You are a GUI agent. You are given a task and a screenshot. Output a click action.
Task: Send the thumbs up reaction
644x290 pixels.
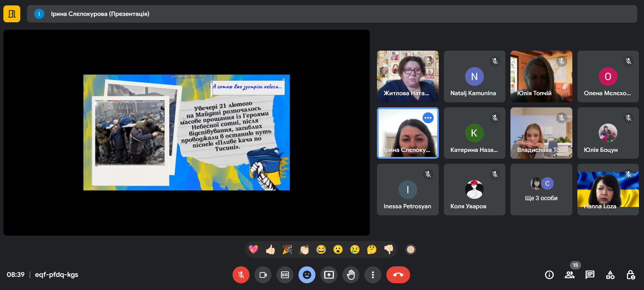click(x=270, y=249)
